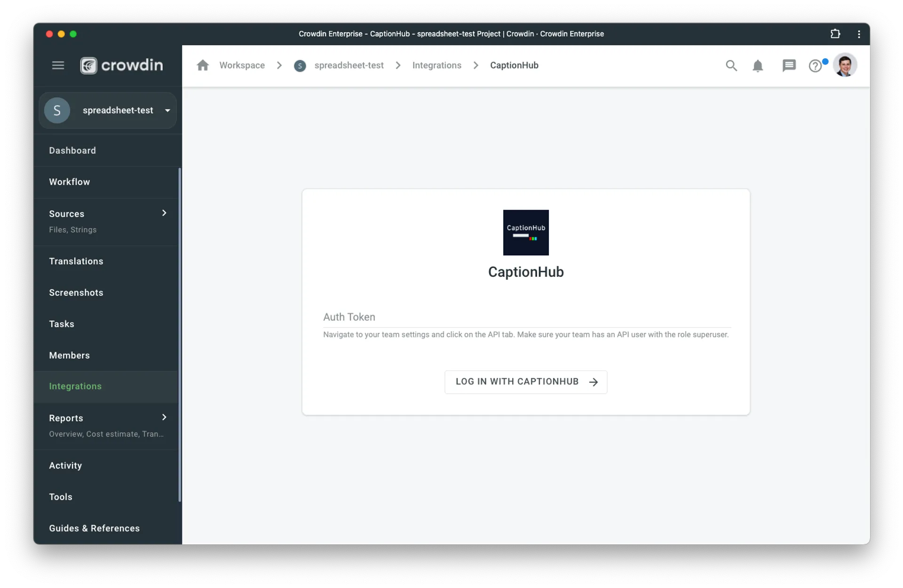Focus the Auth Token input field
Image resolution: width=903 pixels, height=588 pixels.
tap(527, 317)
